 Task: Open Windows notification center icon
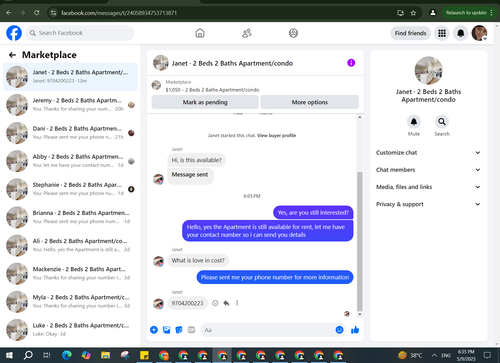click(x=487, y=355)
